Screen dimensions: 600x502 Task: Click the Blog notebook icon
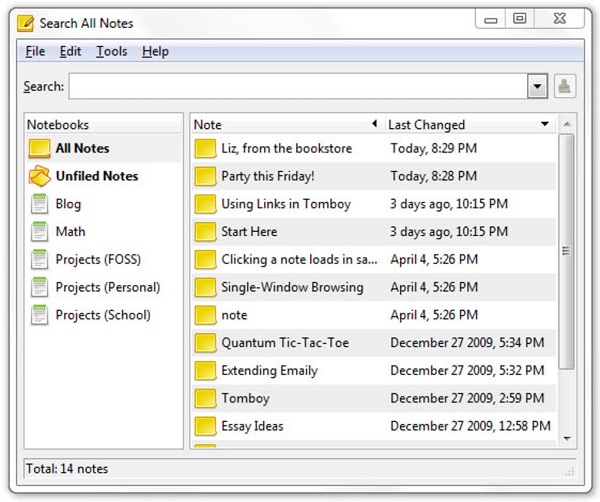pos(39,204)
